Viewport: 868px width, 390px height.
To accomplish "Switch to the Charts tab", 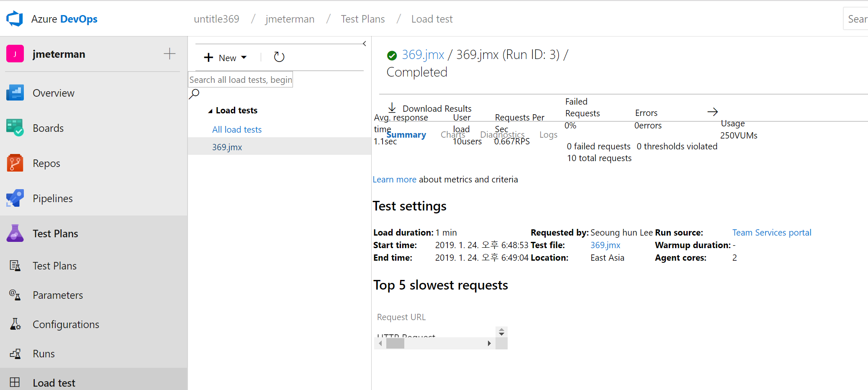I will click(x=453, y=135).
